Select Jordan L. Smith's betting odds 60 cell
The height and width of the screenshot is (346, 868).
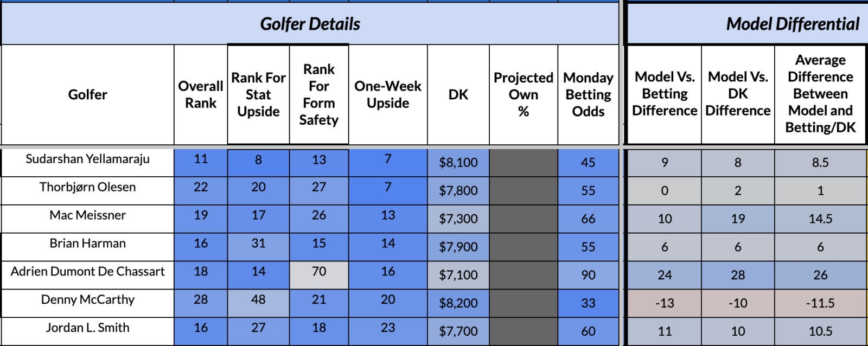588,331
